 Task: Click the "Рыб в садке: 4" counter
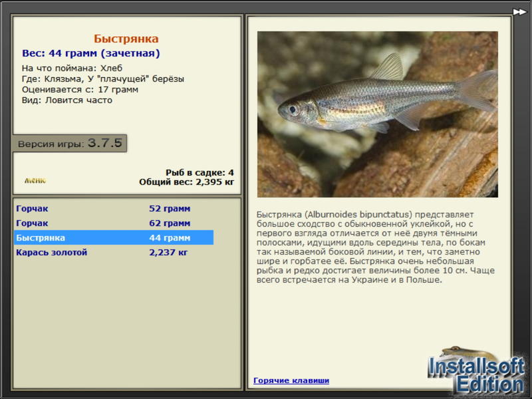tap(199, 172)
